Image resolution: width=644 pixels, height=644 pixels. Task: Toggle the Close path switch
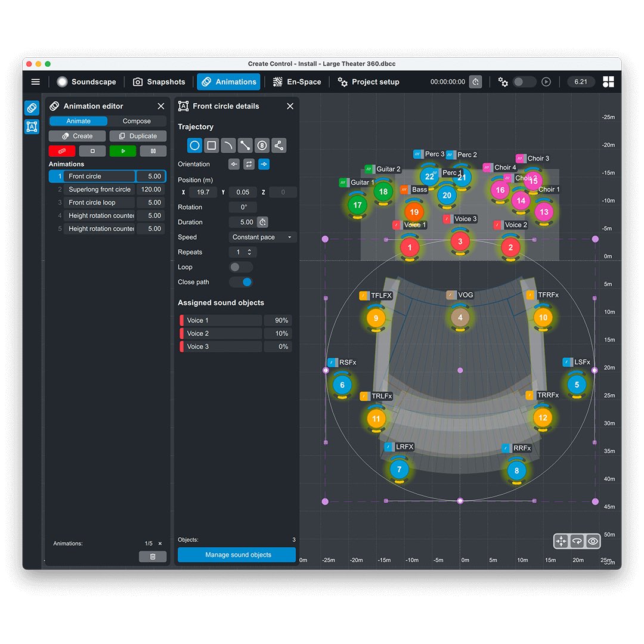click(x=241, y=282)
